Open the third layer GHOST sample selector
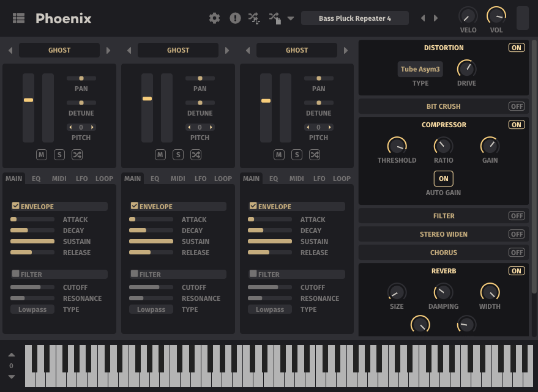 [x=297, y=50]
